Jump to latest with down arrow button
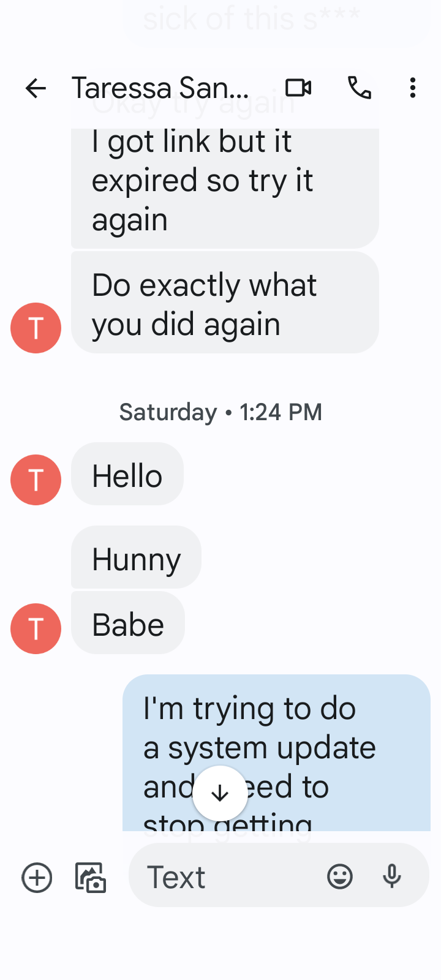This screenshot has width=441, height=980. coord(220,794)
